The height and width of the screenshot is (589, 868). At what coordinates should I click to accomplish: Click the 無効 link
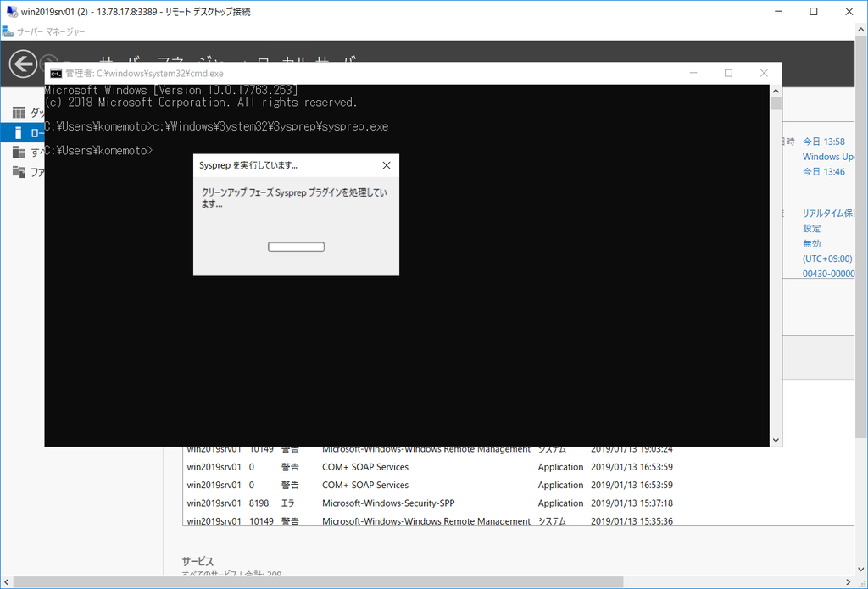811,243
